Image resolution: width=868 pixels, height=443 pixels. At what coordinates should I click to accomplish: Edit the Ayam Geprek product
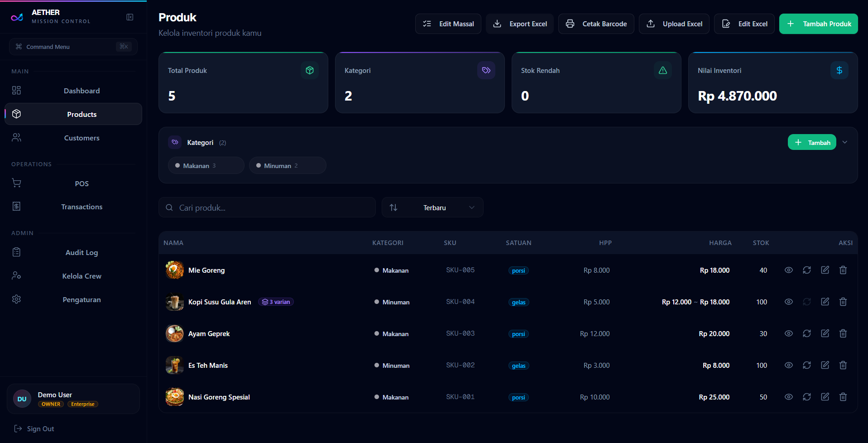point(825,333)
